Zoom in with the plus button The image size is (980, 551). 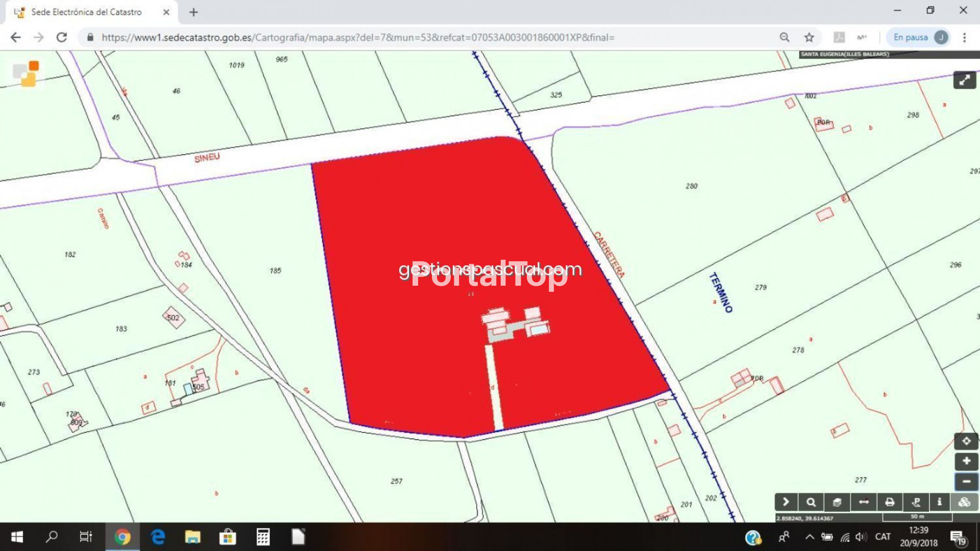pyautogui.click(x=966, y=461)
